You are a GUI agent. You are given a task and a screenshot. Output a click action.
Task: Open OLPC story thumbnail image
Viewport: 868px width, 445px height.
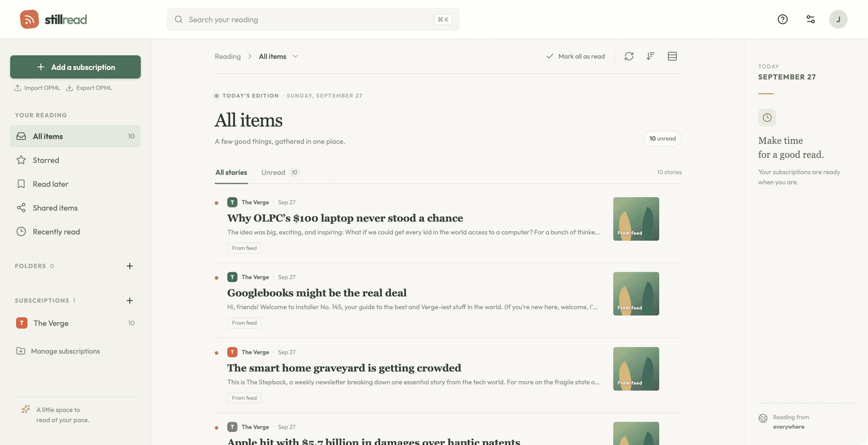pos(636,219)
